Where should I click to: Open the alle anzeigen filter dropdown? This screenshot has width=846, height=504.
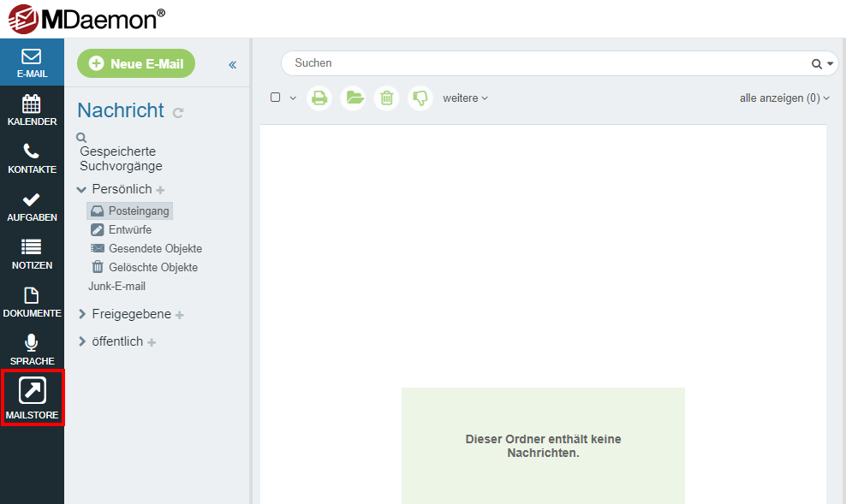(x=784, y=98)
